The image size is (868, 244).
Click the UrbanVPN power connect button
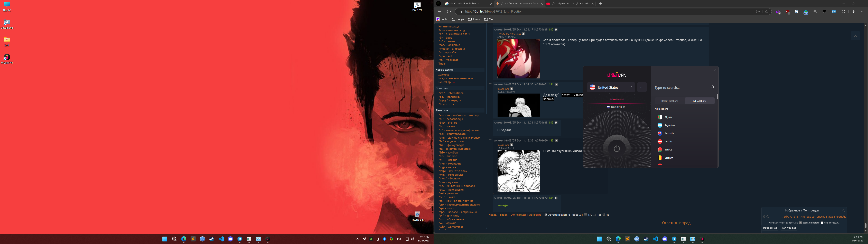(x=617, y=148)
